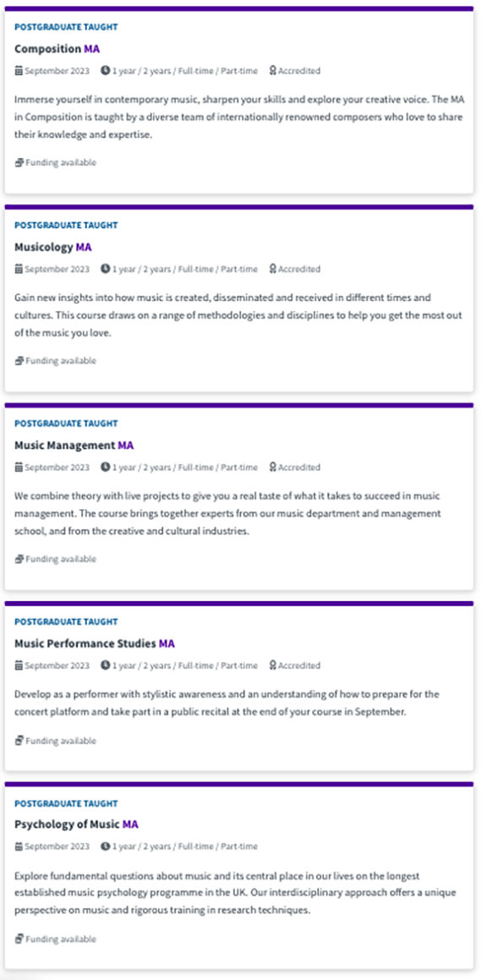This screenshot has height=980, width=482.
Task: Click Funding available text on Music Management card
Action: coord(61,559)
